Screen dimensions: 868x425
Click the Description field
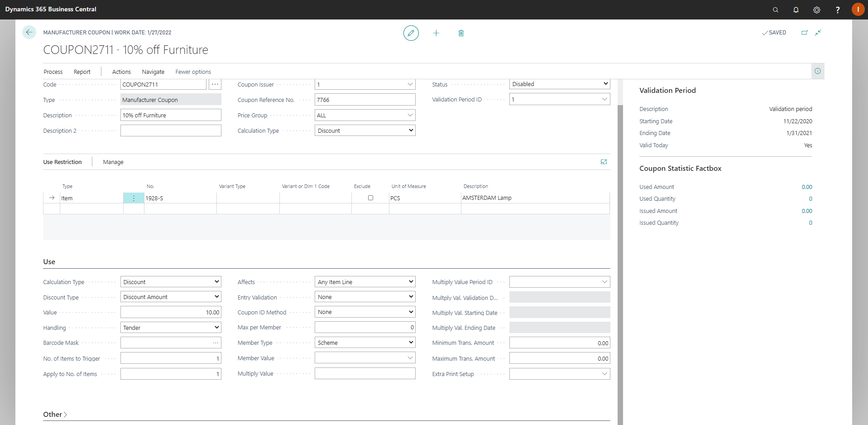(x=171, y=115)
